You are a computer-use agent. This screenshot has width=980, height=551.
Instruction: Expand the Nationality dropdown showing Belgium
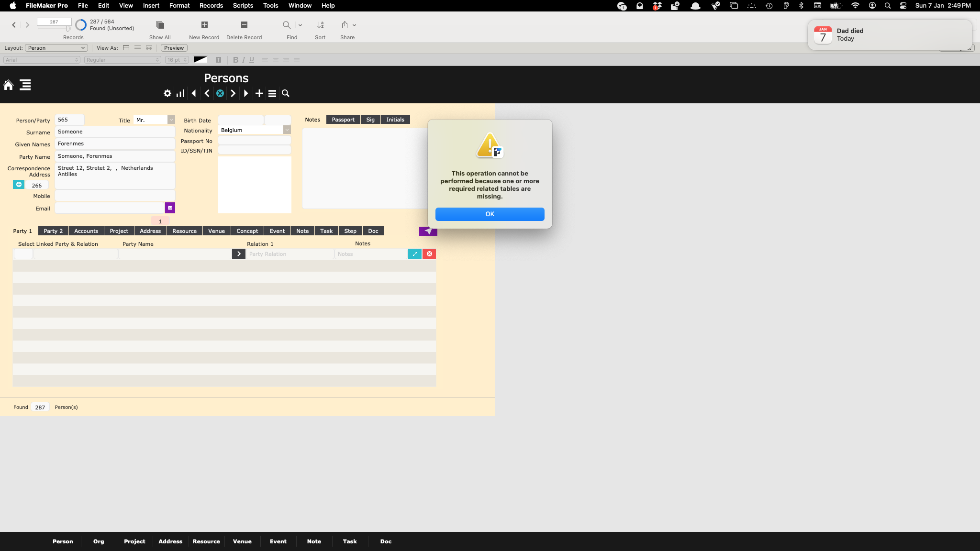click(287, 130)
